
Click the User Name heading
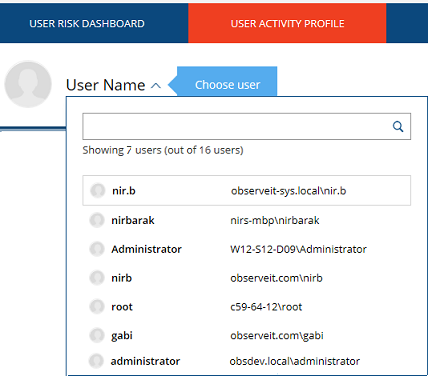(106, 85)
